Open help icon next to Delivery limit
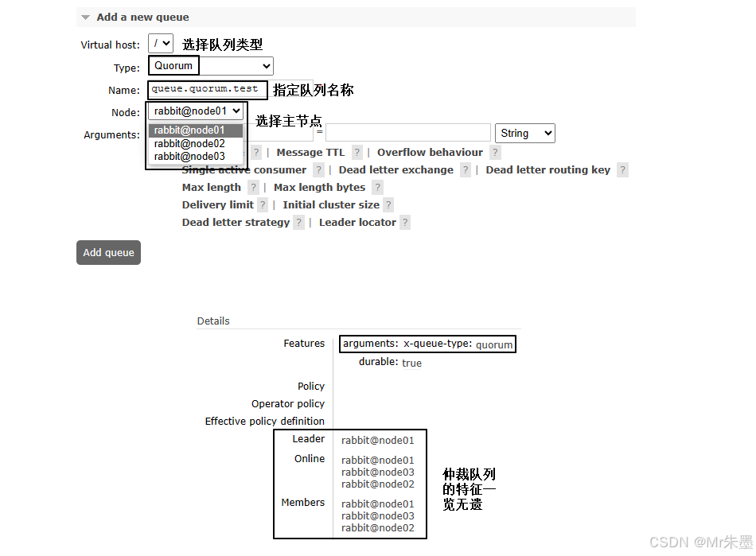This screenshot has height=556, width=756. (x=263, y=204)
